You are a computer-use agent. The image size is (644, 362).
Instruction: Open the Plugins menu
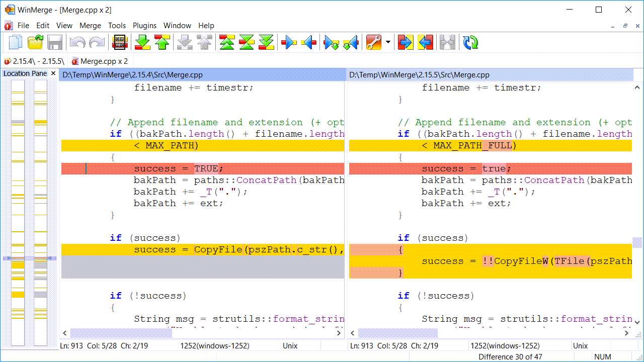145,25
